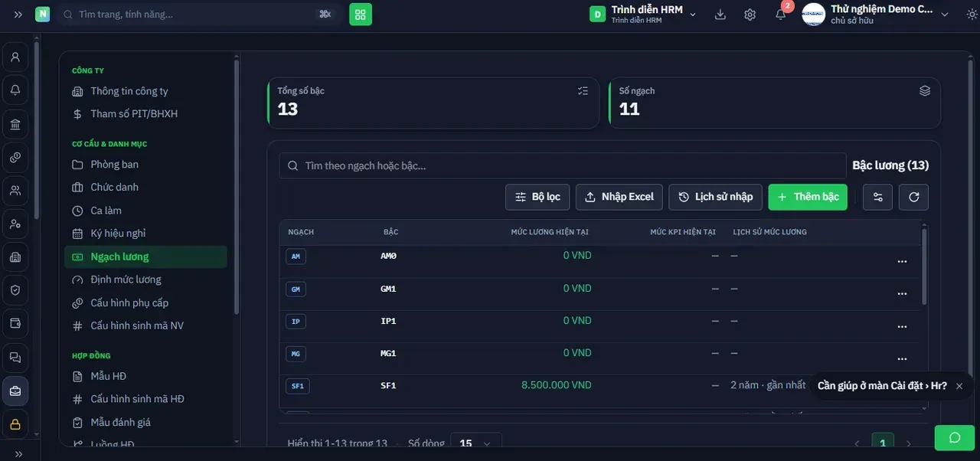980x461 pixels.
Task: Toggle the light/dark theme icon
Action: tap(972, 15)
